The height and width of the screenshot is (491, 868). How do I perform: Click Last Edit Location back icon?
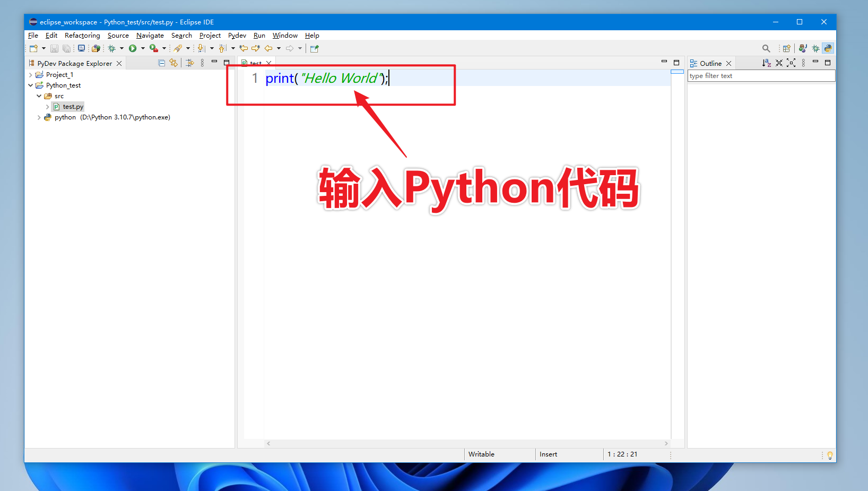[x=244, y=48]
